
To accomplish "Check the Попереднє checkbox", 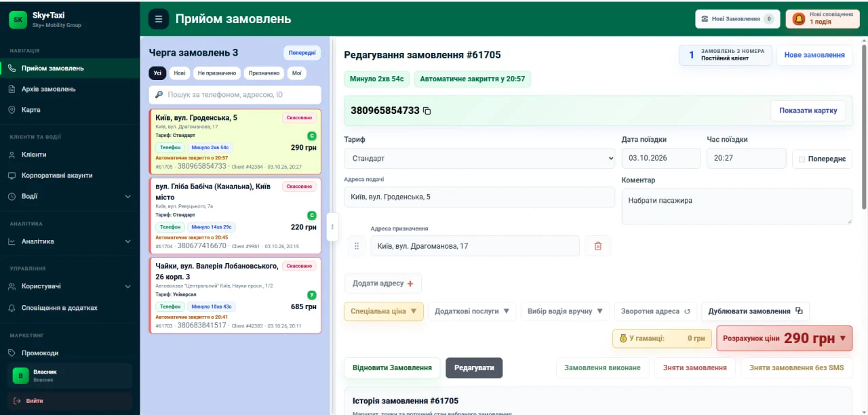I will tap(802, 159).
